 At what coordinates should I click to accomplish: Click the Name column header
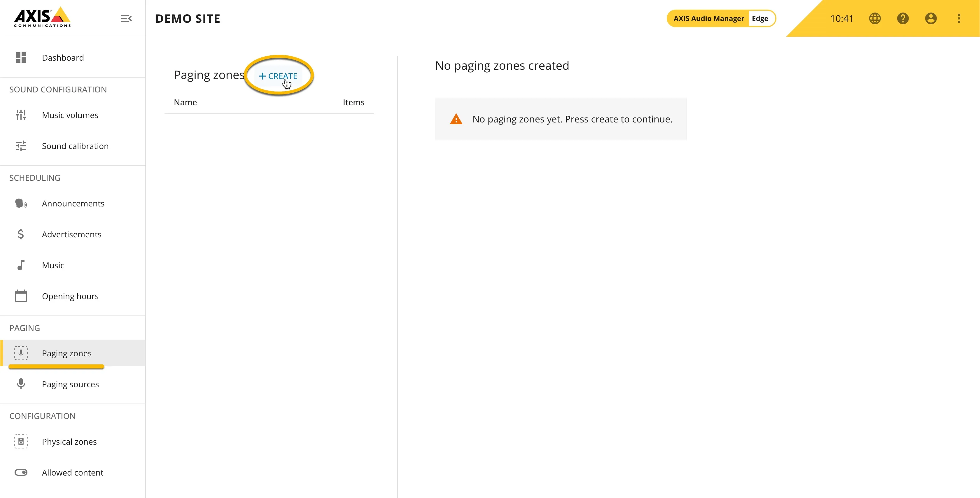click(x=185, y=102)
